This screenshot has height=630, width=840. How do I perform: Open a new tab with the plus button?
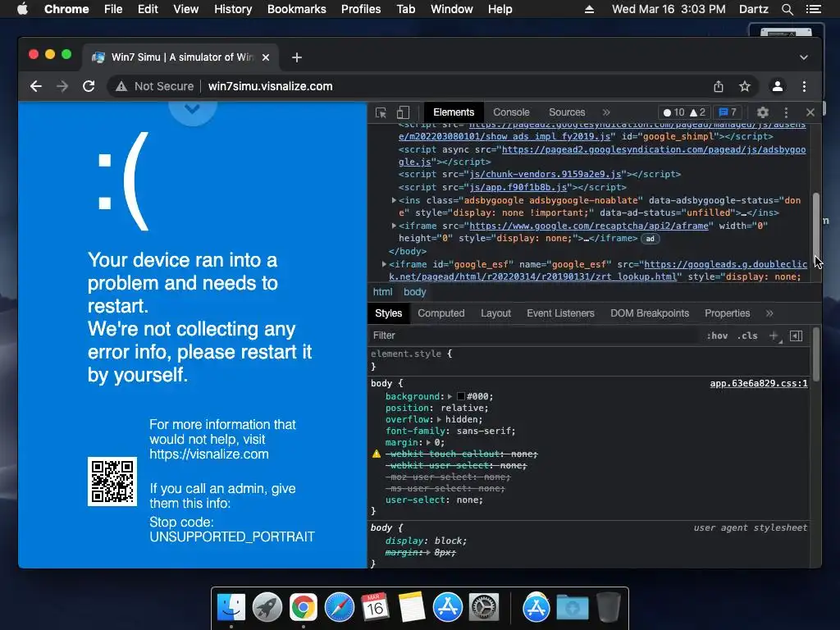pos(297,57)
